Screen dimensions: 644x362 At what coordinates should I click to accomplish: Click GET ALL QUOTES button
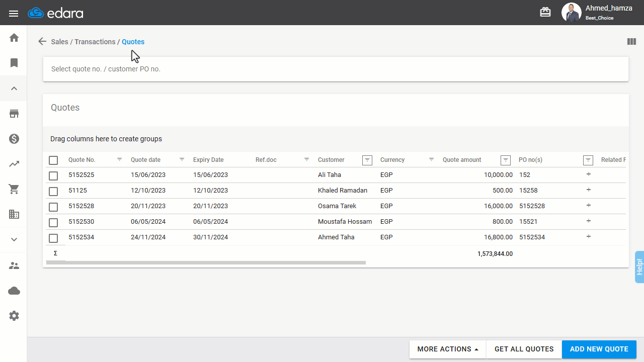coord(524,349)
